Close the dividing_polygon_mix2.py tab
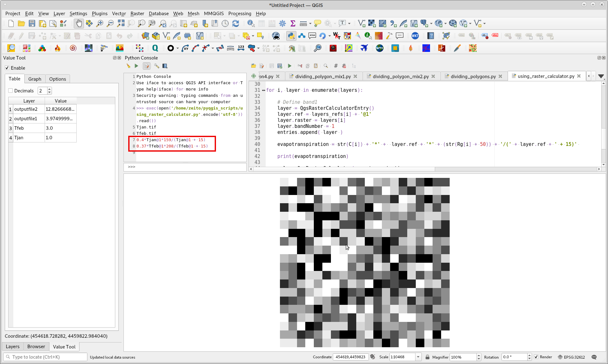 433,76
